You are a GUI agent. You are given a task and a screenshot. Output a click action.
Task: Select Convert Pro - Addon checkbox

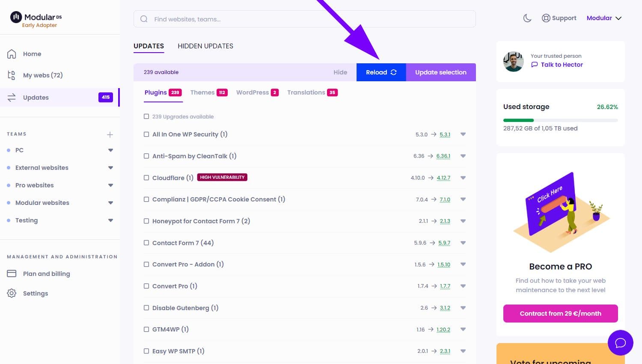[146, 264]
